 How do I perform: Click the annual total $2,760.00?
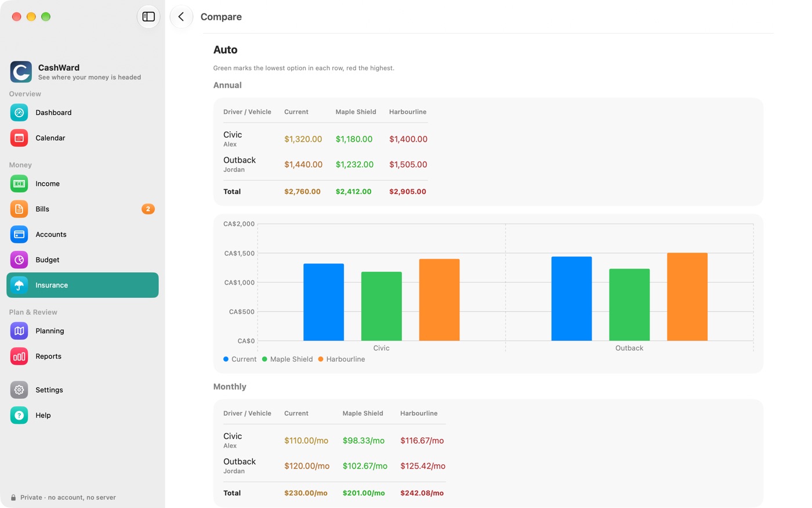(302, 192)
